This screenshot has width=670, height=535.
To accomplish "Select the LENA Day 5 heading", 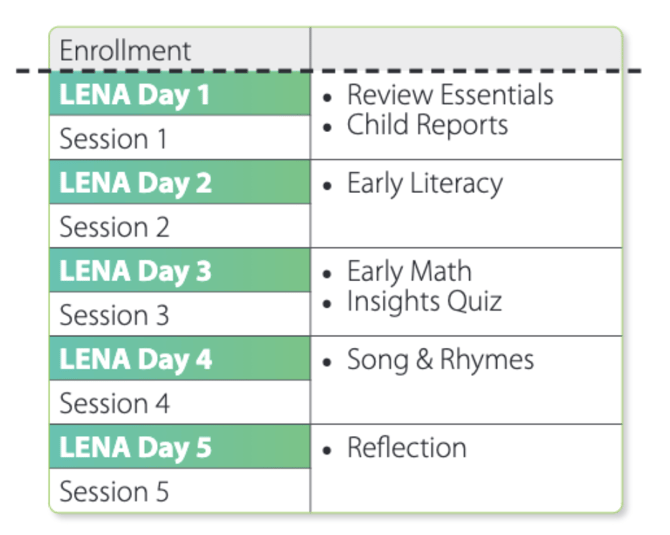I will 135,448.
